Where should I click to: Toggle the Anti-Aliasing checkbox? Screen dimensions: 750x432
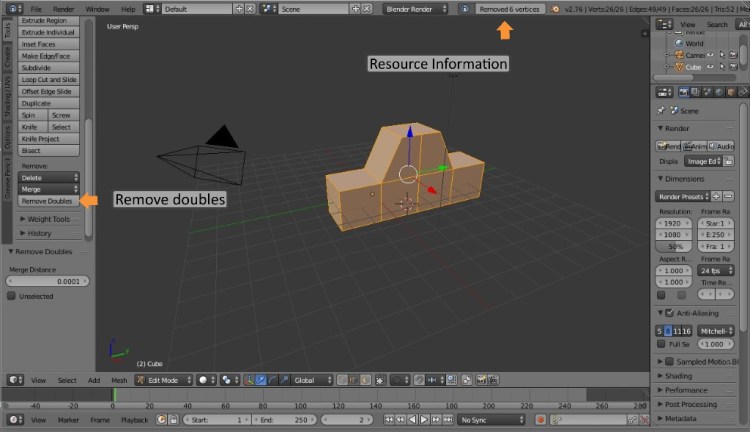[x=662, y=313]
